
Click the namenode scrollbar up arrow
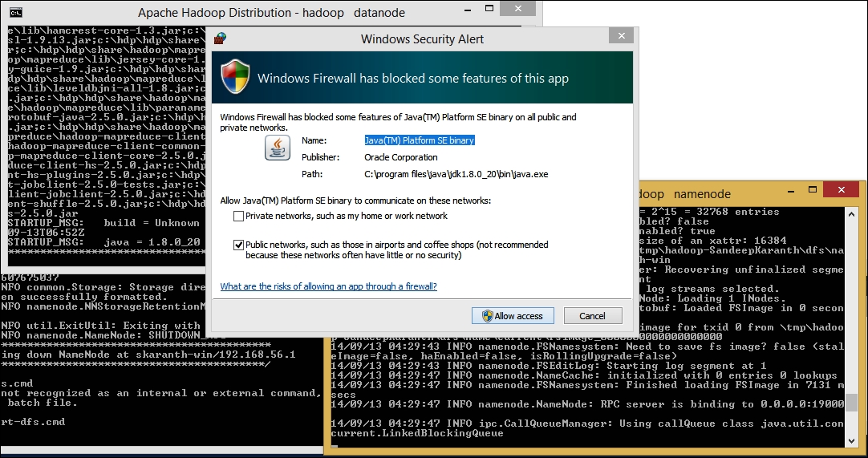click(851, 213)
